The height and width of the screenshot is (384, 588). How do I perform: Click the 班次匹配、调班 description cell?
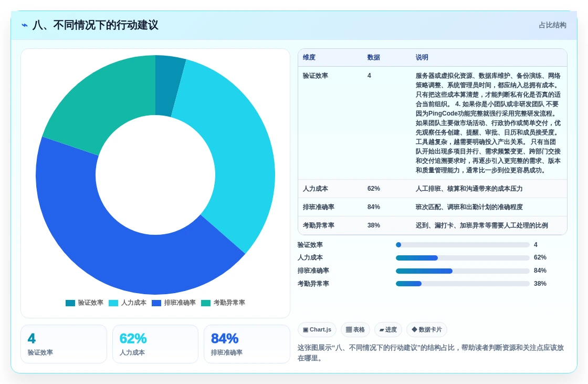[x=469, y=207]
